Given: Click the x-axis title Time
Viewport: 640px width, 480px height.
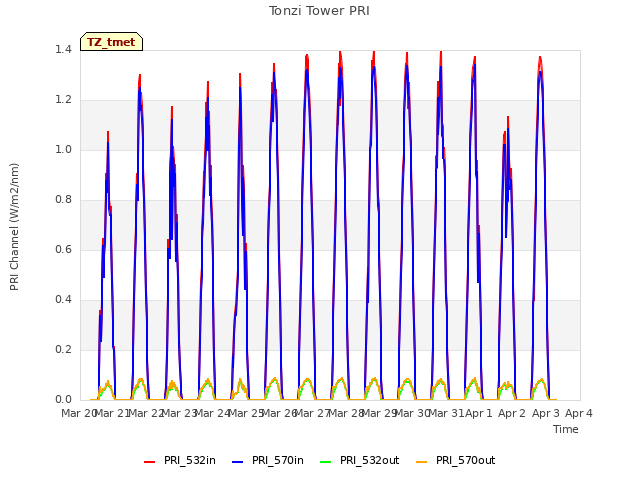Looking at the screenshot, I should 566,429.
